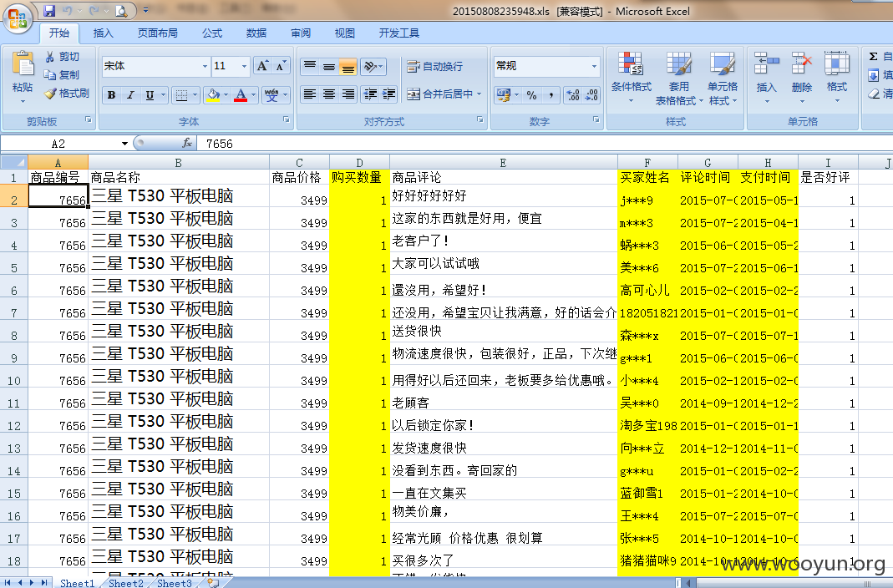Toggle italic formatting

click(130, 95)
